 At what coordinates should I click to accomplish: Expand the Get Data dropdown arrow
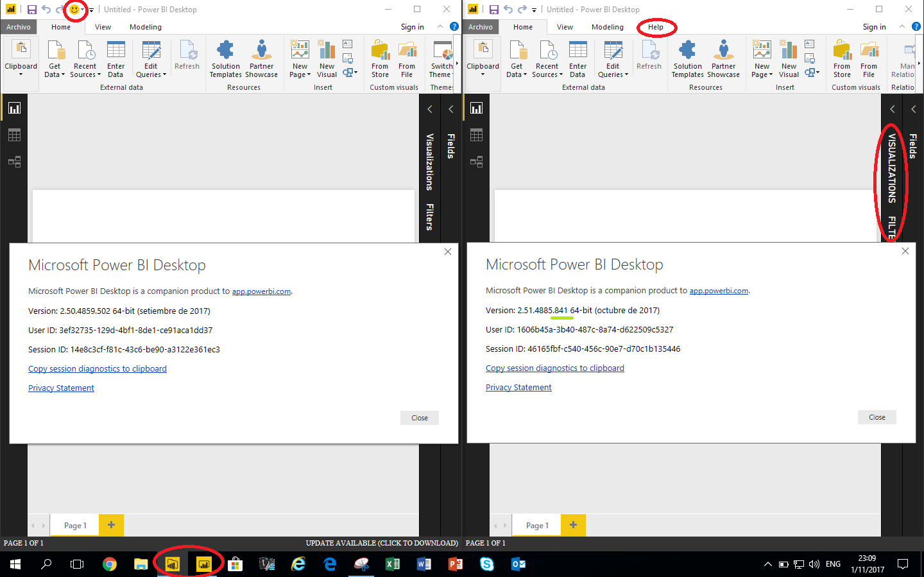64,74
